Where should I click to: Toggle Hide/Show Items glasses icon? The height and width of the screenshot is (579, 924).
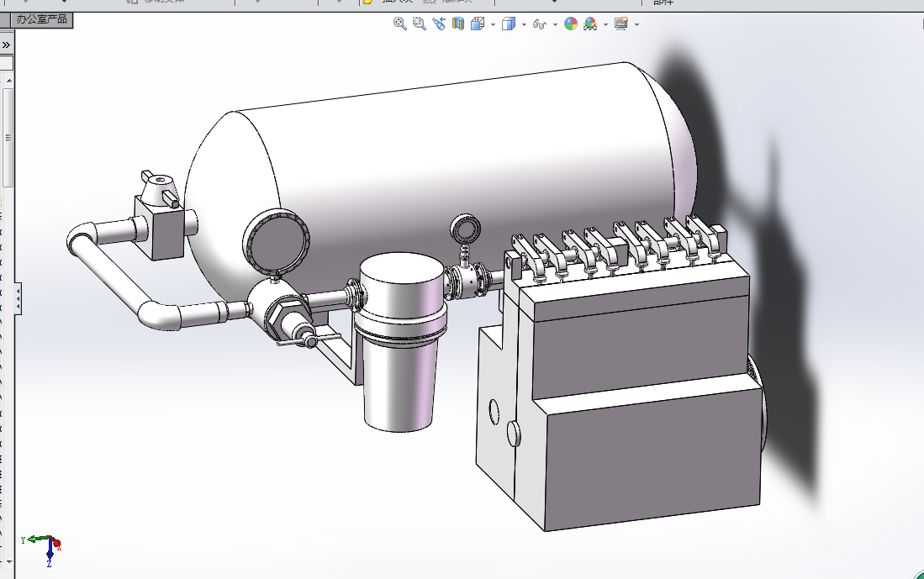coord(540,24)
